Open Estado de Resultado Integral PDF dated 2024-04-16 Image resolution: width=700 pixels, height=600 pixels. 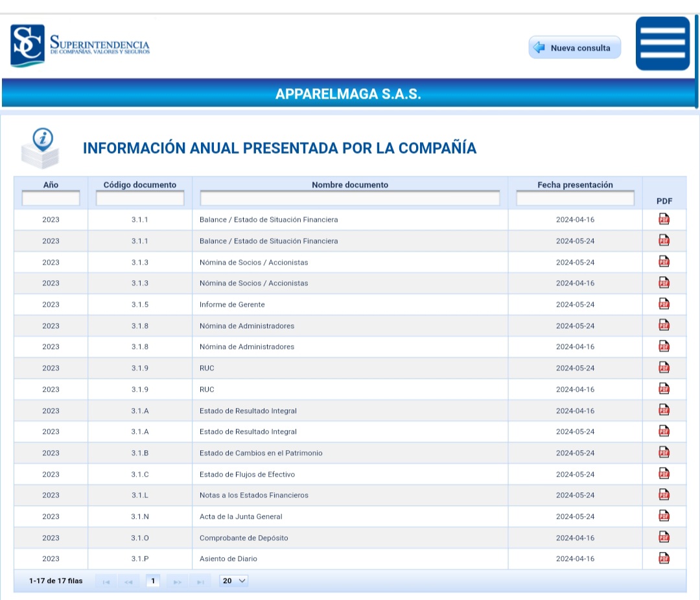pos(664,410)
